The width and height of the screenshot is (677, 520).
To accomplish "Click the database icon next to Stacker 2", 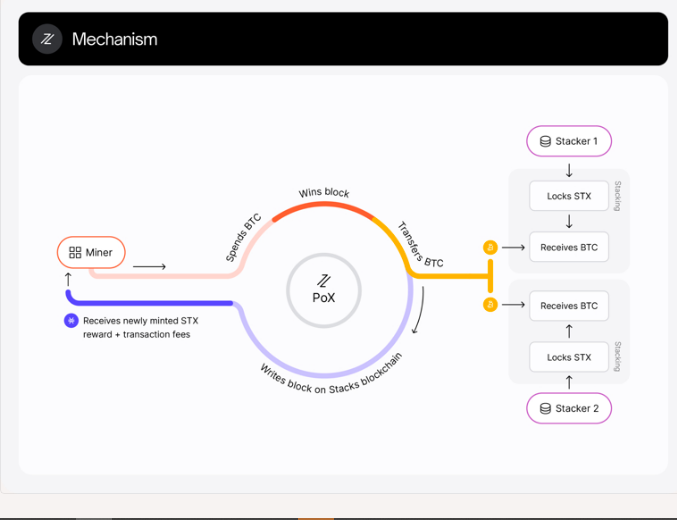I will [545, 408].
